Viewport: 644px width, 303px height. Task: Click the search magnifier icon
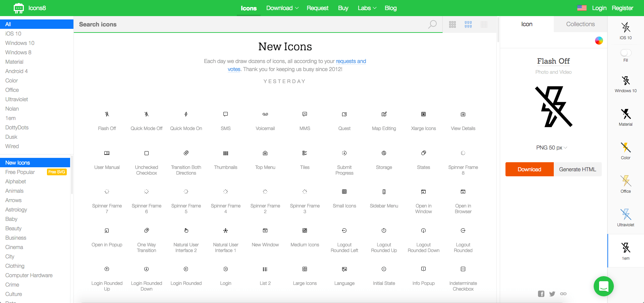[433, 24]
